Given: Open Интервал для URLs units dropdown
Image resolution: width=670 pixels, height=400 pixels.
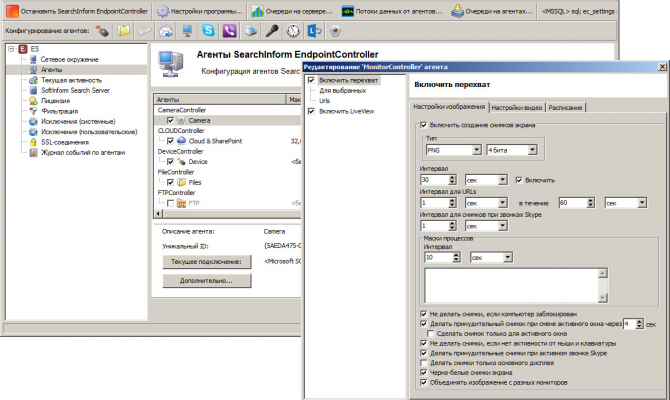Looking at the screenshot, I should pyautogui.click(x=502, y=203).
